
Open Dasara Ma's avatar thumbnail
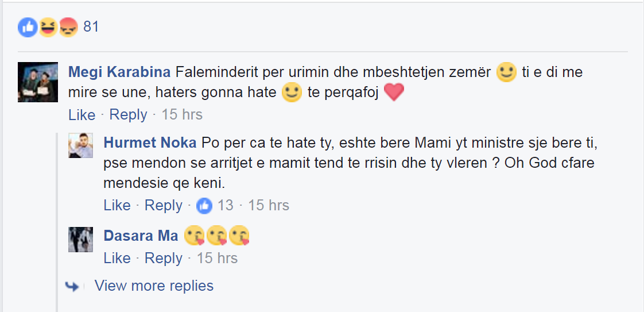click(x=81, y=239)
